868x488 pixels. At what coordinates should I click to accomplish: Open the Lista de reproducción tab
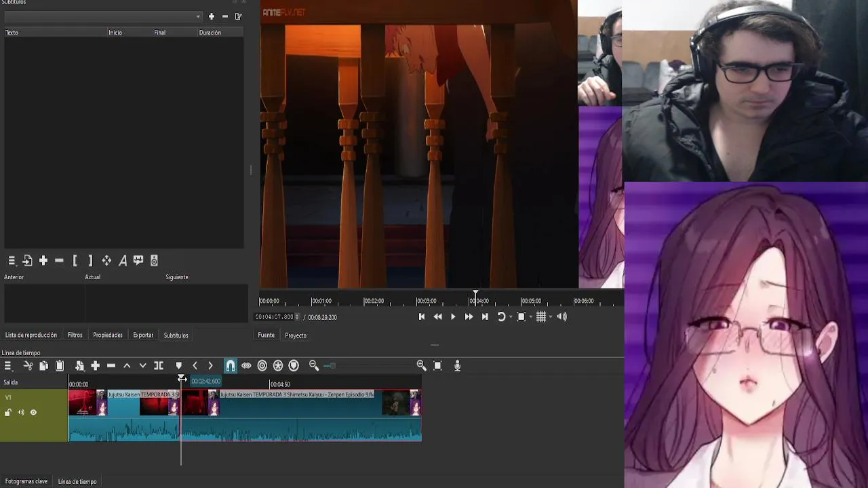tap(31, 335)
